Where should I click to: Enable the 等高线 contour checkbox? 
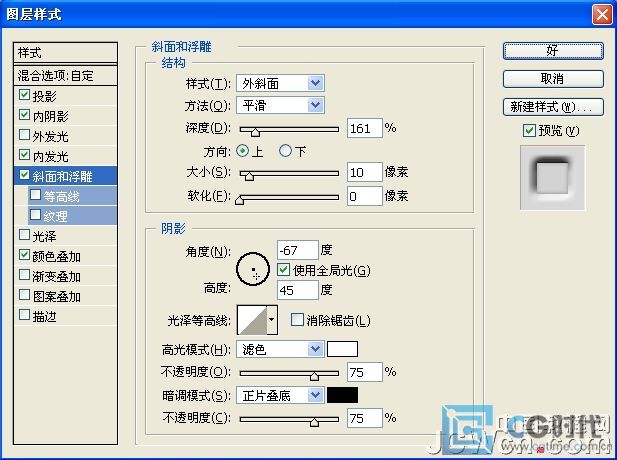click(35, 195)
